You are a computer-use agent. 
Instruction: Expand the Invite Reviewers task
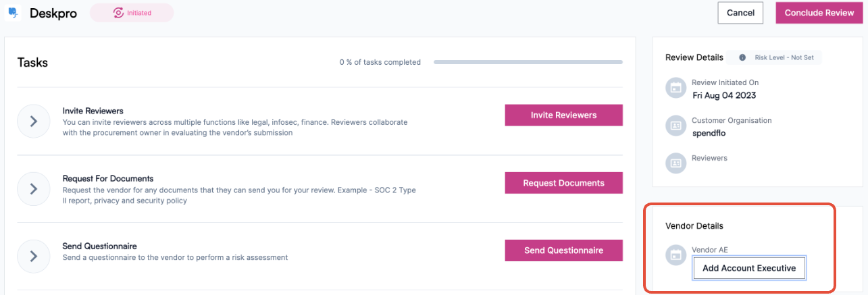coord(34,122)
